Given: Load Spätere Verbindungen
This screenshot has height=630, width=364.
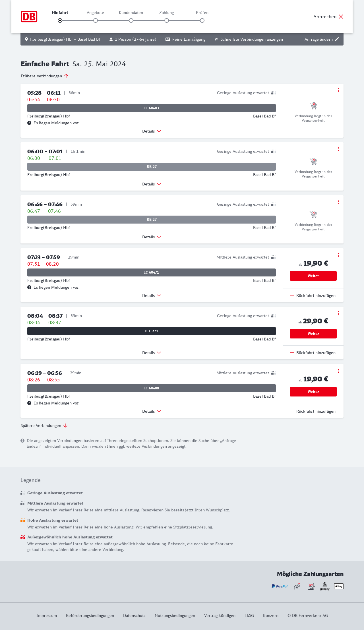Looking at the screenshot, I should [44, 425].
